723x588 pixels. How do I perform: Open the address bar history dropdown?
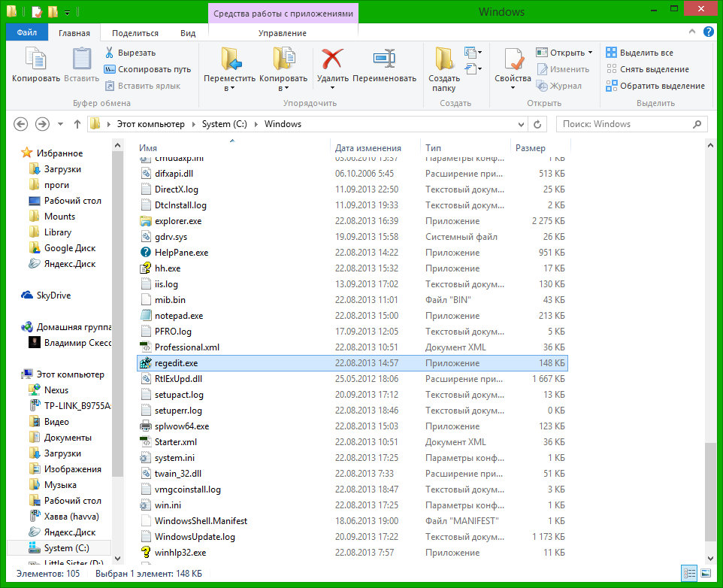pyautogui.click(x=521, y=125)
